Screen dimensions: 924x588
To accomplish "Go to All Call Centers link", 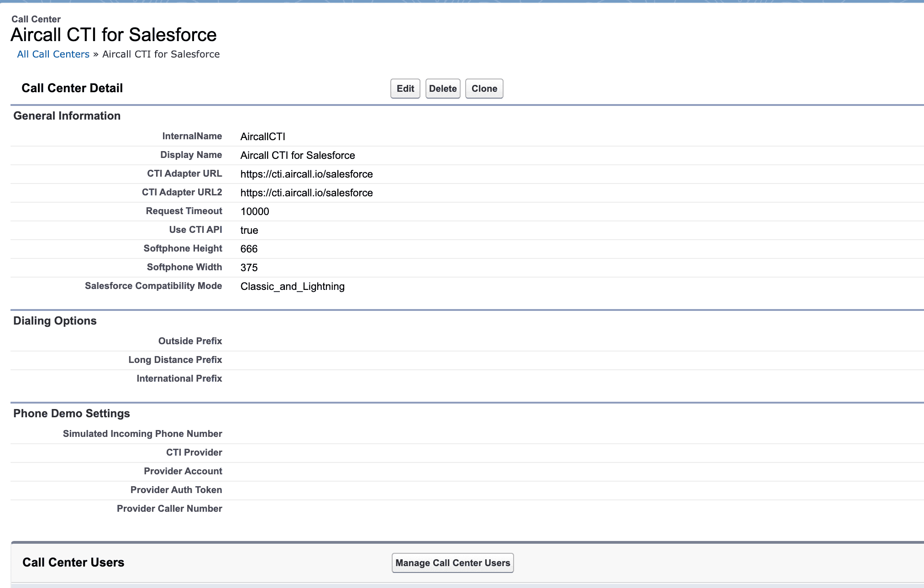I will [x=53, y=54].
